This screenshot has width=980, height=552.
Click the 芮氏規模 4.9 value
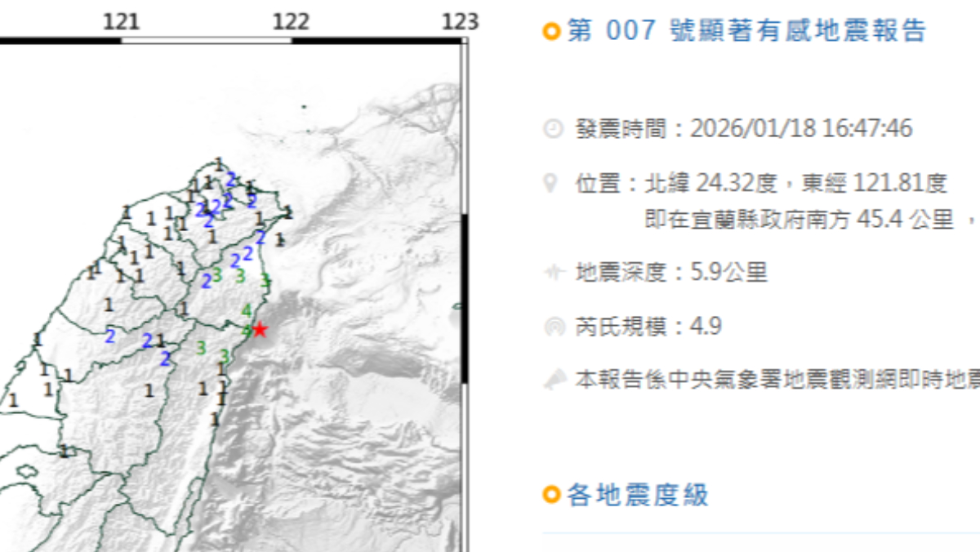pyautogui.click(x=648, y=327)
